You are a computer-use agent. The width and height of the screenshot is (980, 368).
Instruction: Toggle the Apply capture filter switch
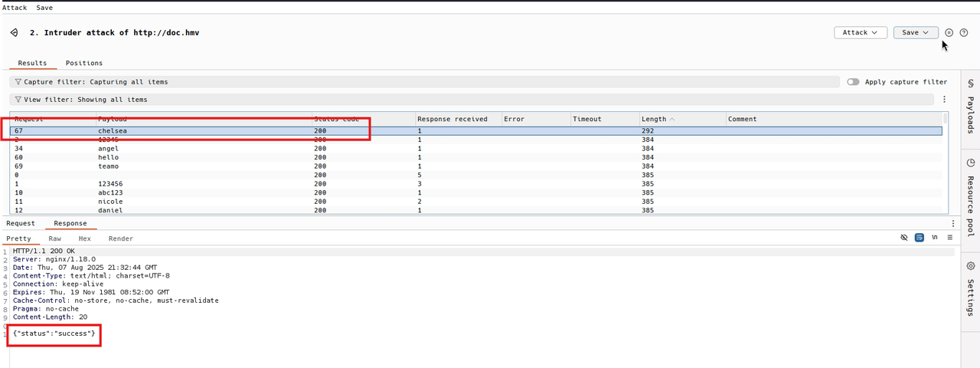click(853, 82)
